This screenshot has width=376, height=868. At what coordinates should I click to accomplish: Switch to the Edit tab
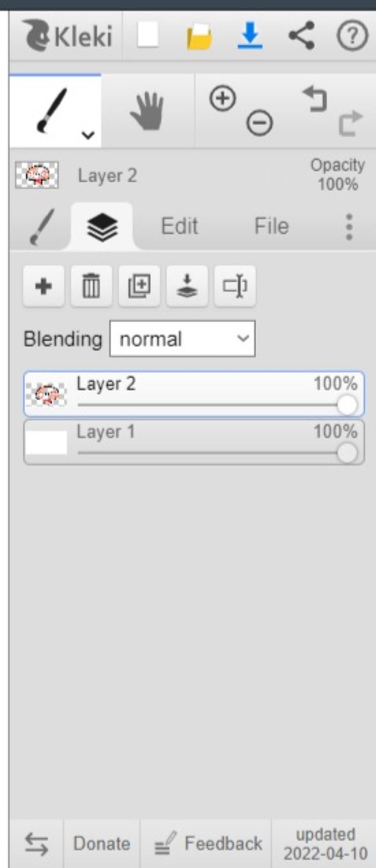180,226
